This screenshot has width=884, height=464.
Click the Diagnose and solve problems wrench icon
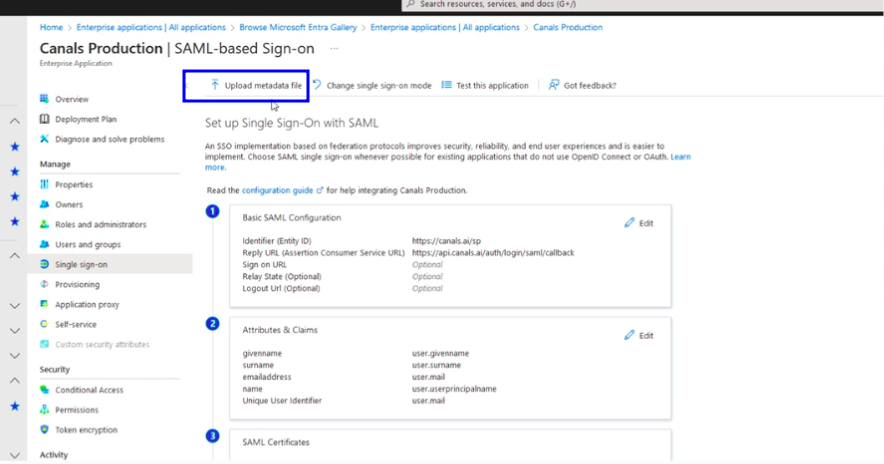point(44,139)
